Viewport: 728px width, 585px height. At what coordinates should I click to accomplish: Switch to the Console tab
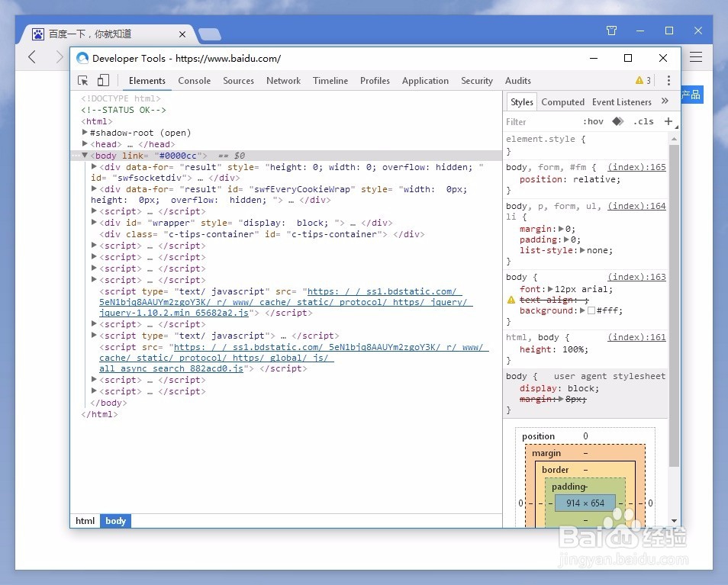(x=194, y=81)
